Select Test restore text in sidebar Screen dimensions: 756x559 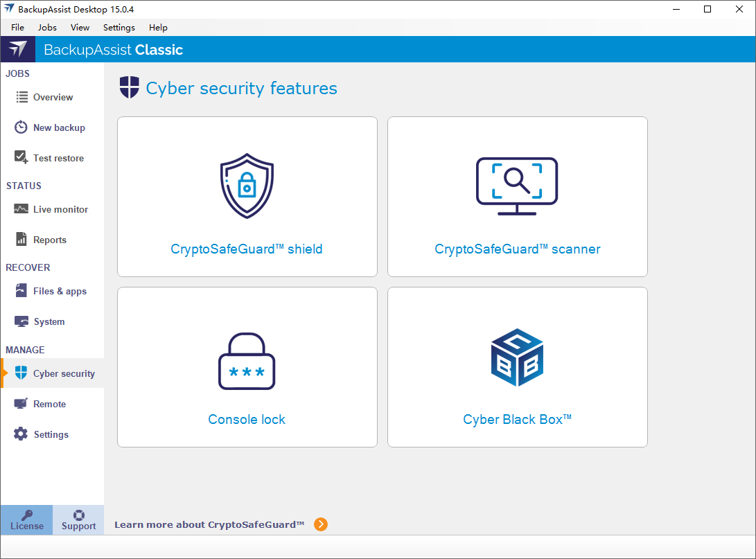click(x=58, y=158)
